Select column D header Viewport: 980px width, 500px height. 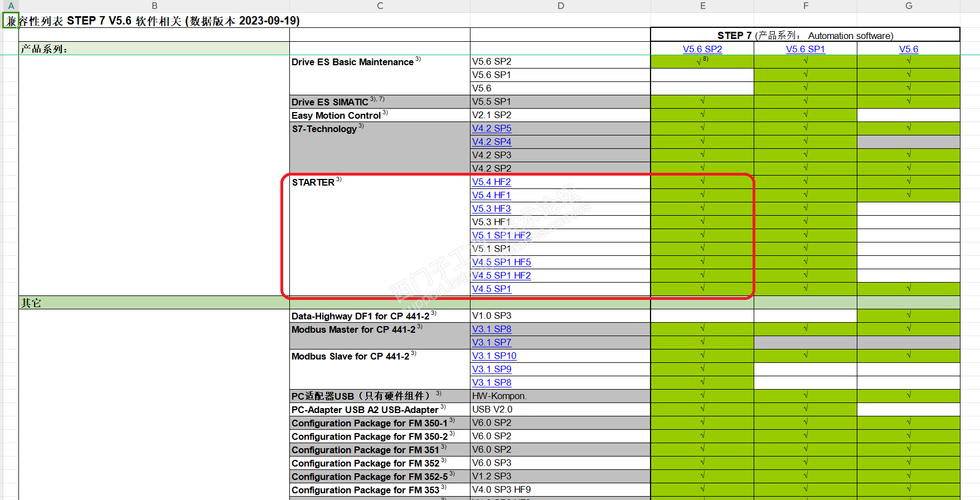pos(561,6)
